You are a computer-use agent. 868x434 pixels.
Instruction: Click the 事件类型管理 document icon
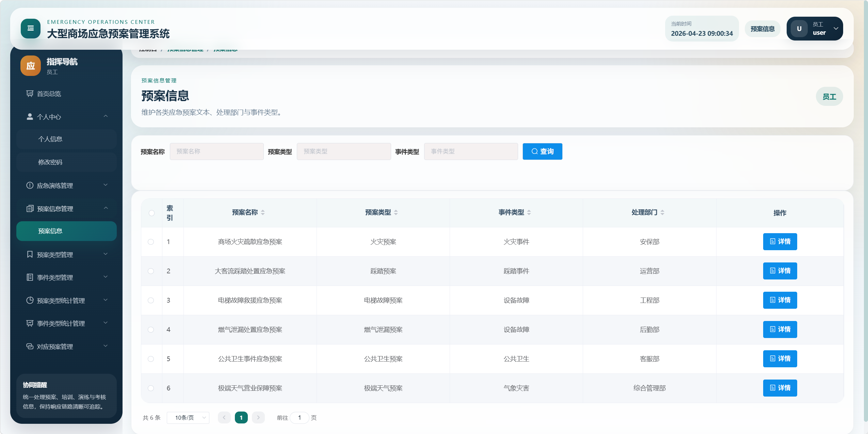(x=30, y=277)
